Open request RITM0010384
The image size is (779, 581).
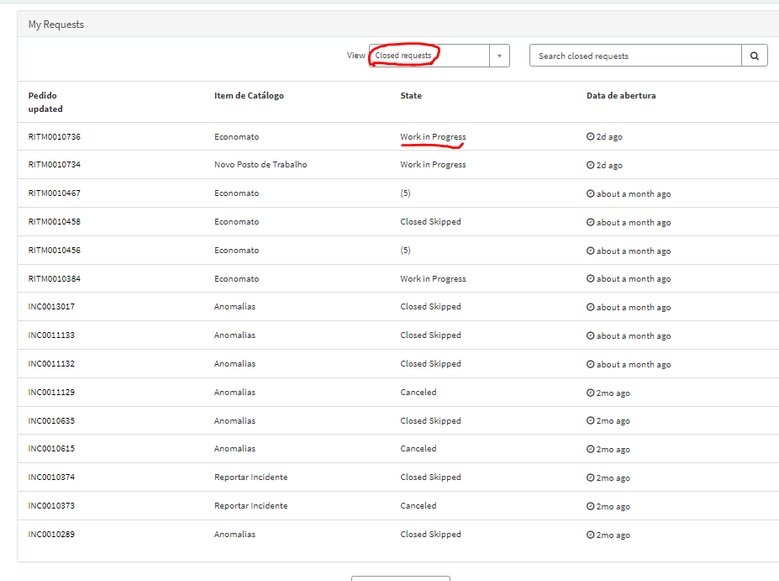(x=54, y=279)
